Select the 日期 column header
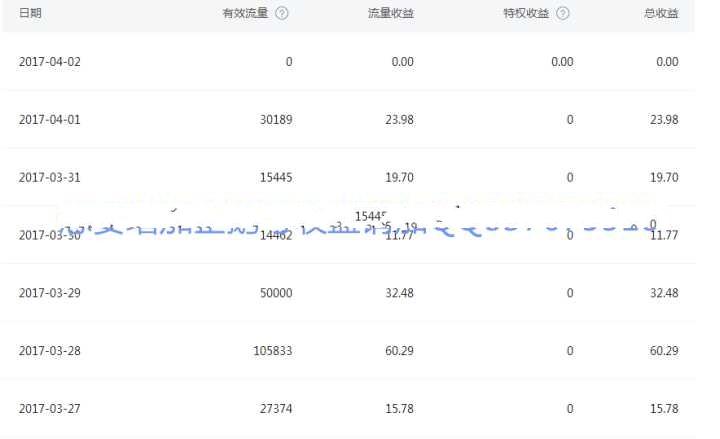Image resolution: width=720 pixels, height=439 pixels. coord(30,13)
